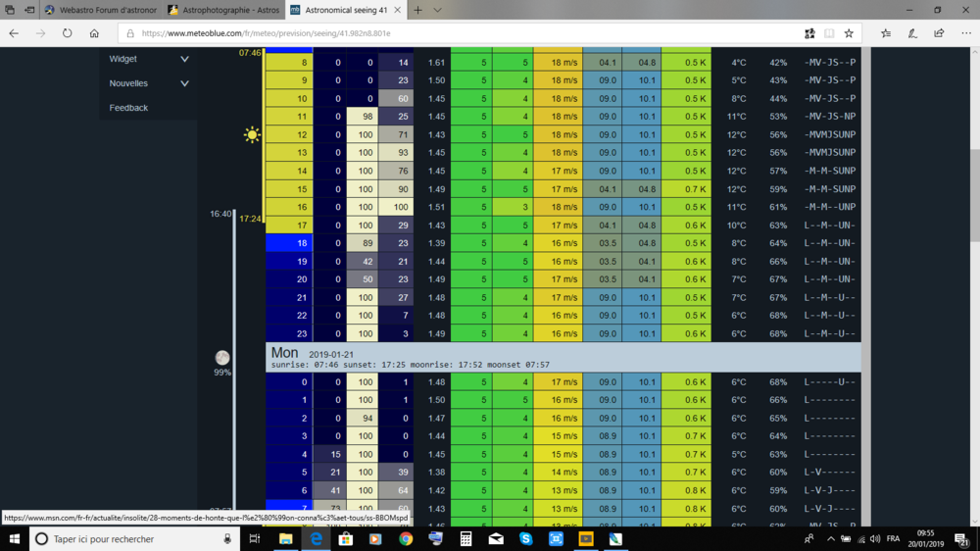This screenshot has height=551, width=980.
Task: Click the 61% humidity value in hour 16 row
Action: coord(778,207)
